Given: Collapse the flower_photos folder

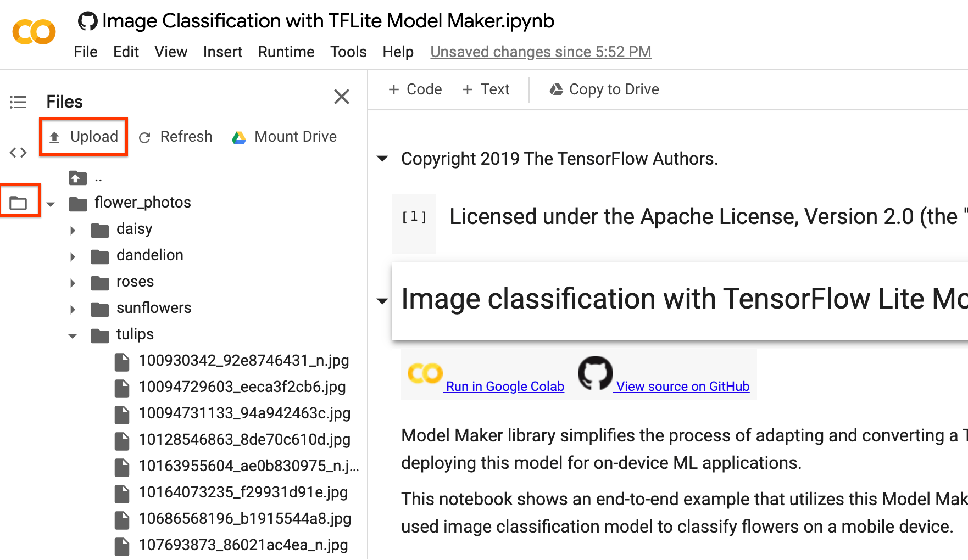Looking at the screenshot, I should point(51,204).
